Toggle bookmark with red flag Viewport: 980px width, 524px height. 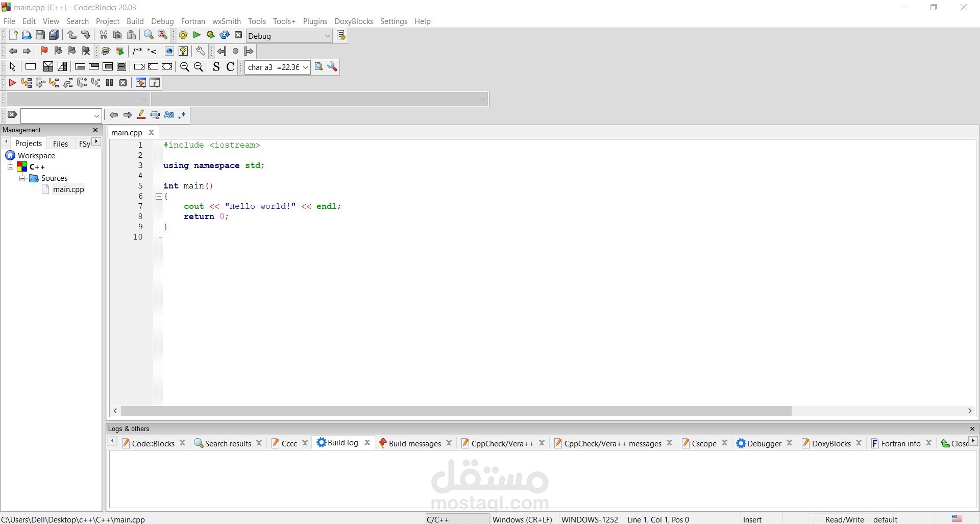(44, 51)
